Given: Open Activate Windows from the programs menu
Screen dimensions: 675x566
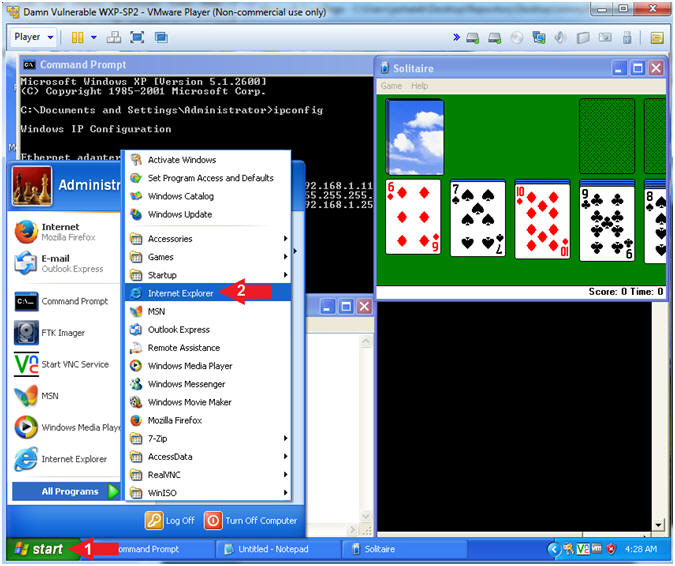Looking at the screenshot, I should click(x=208, y=160).
